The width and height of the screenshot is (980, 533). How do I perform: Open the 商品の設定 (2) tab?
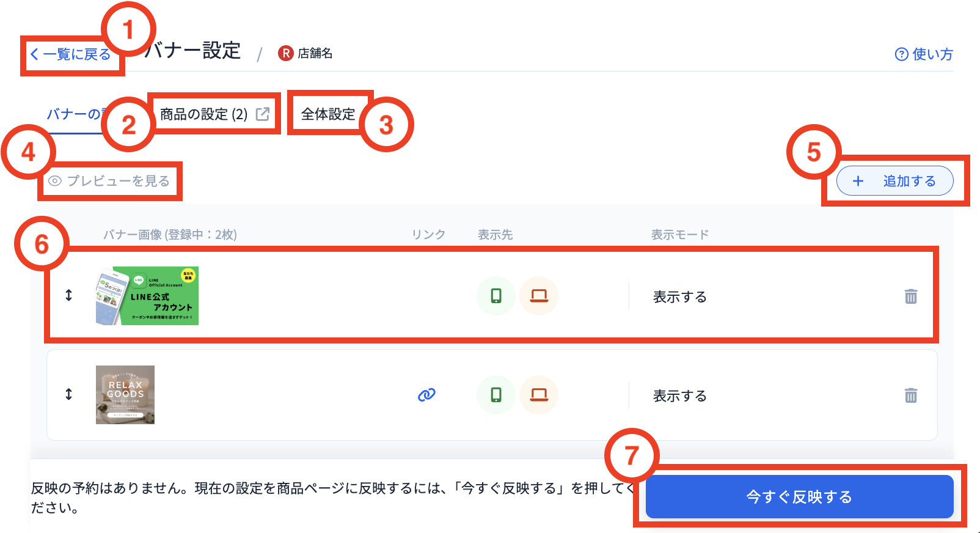214,114
